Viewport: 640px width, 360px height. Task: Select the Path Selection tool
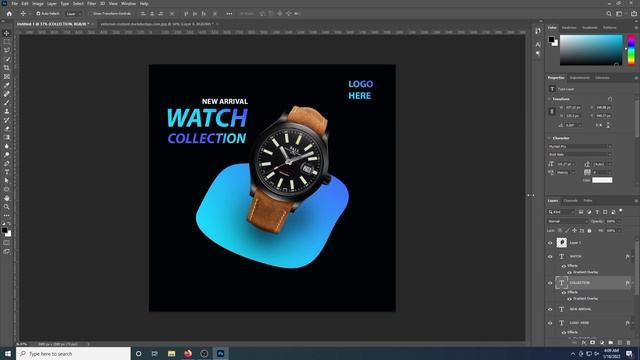click(x=7, y=180)
